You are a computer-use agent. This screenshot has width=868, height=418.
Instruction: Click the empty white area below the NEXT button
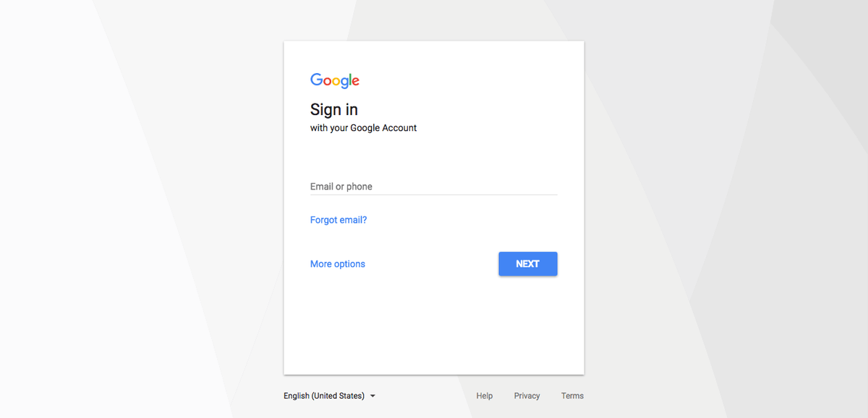[434, 325]
